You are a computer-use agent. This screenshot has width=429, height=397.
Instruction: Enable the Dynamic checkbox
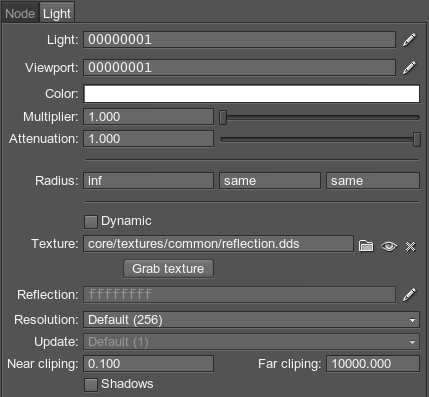click(x=91, y=222)
